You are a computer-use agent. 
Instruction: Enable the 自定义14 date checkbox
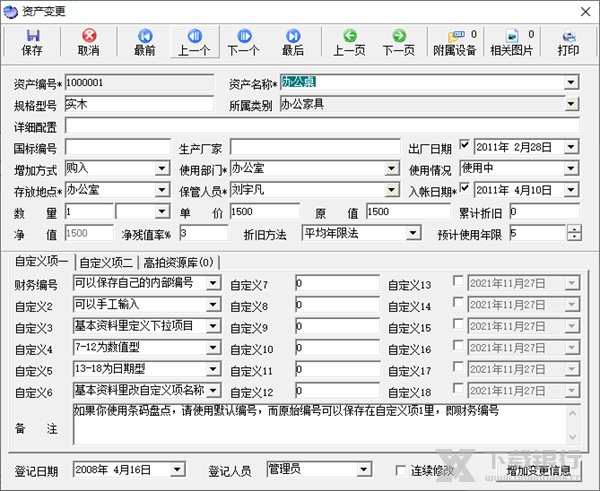pos(458,303)
